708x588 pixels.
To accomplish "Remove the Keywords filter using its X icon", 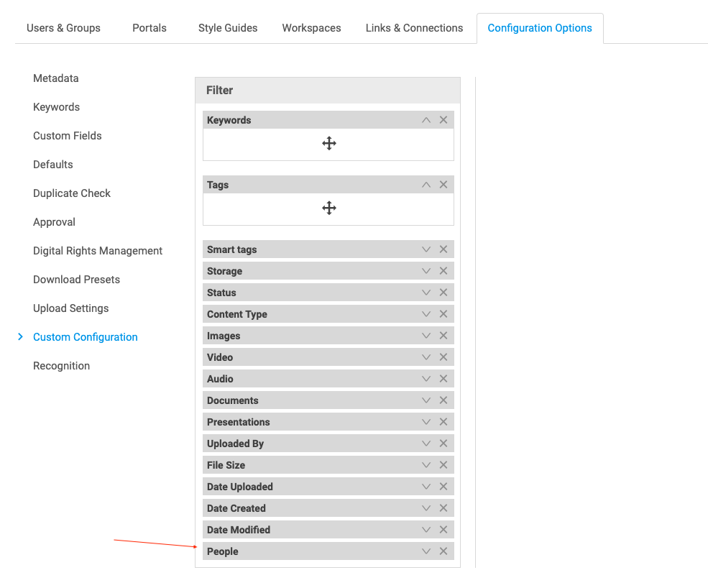I will (443, 119).
